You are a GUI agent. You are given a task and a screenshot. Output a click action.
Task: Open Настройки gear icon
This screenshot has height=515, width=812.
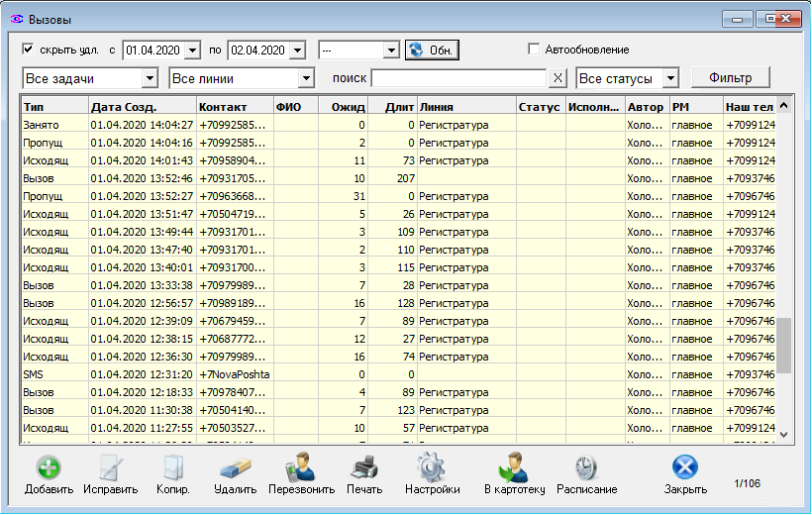432,467
